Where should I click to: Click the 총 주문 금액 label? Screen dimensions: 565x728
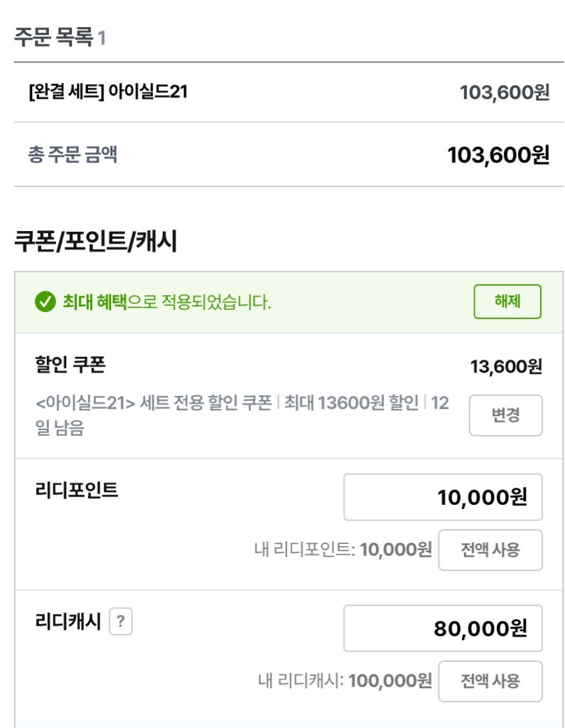coord(72,155)
